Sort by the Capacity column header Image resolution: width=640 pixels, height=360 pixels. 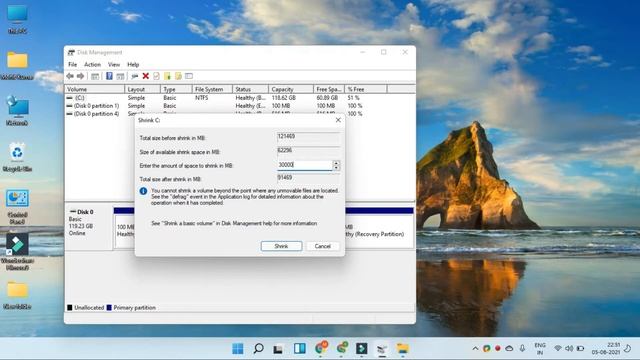click(291, 89)
